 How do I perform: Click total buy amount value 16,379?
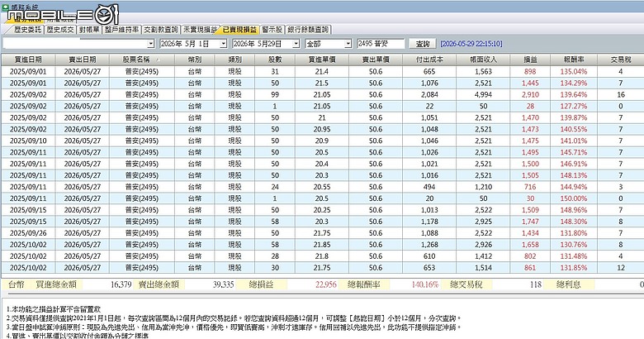[x=121, y=284]
